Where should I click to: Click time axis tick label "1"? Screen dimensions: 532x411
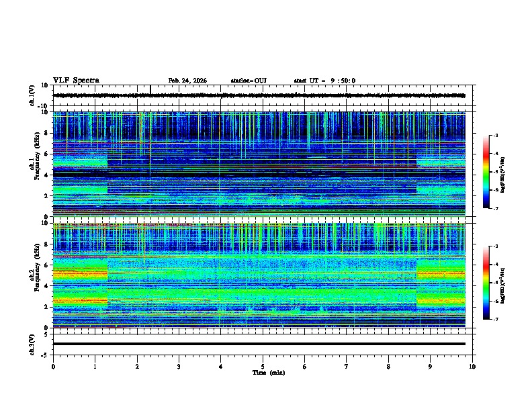(95, 367)
